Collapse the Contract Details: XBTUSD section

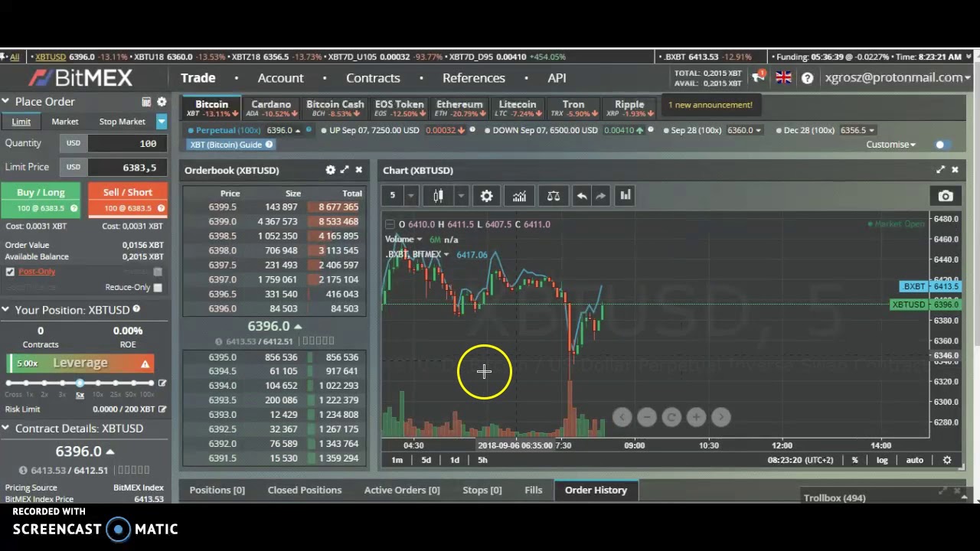pyautogui.click(x=5, y=429)
